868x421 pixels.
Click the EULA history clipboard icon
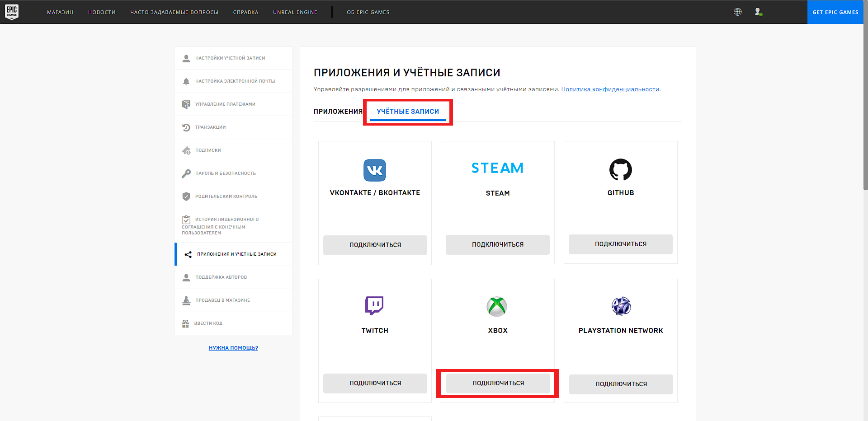click(186, 220)
